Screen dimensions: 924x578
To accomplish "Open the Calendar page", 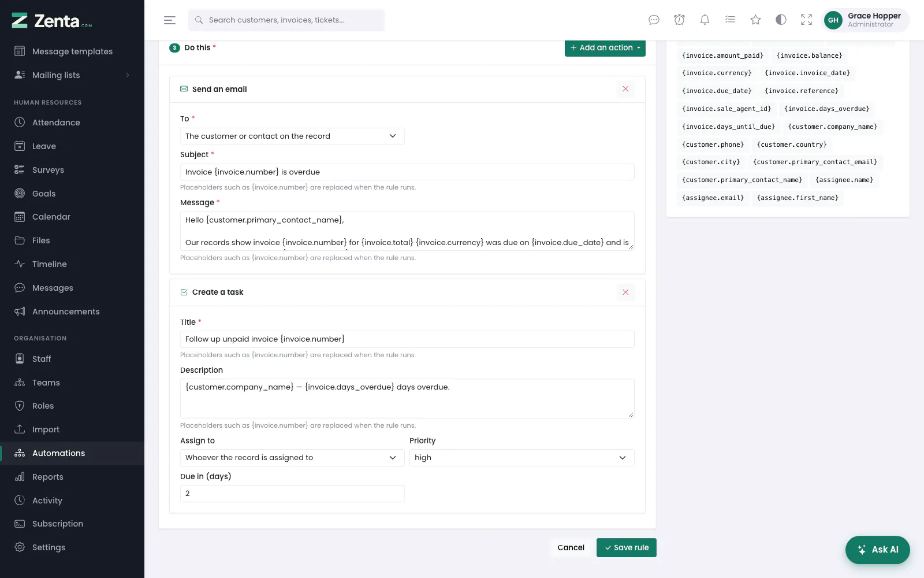I will (72, 217).
